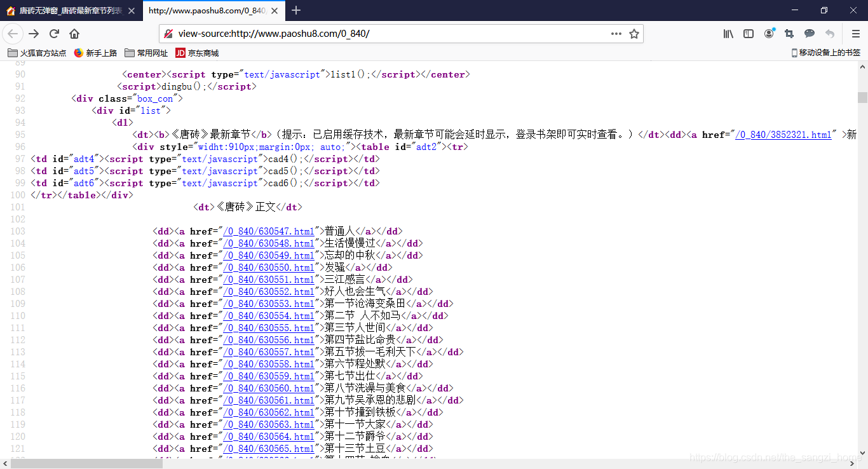
Task: Open the /0_840/630550.html link
Action: pos(268,268)
